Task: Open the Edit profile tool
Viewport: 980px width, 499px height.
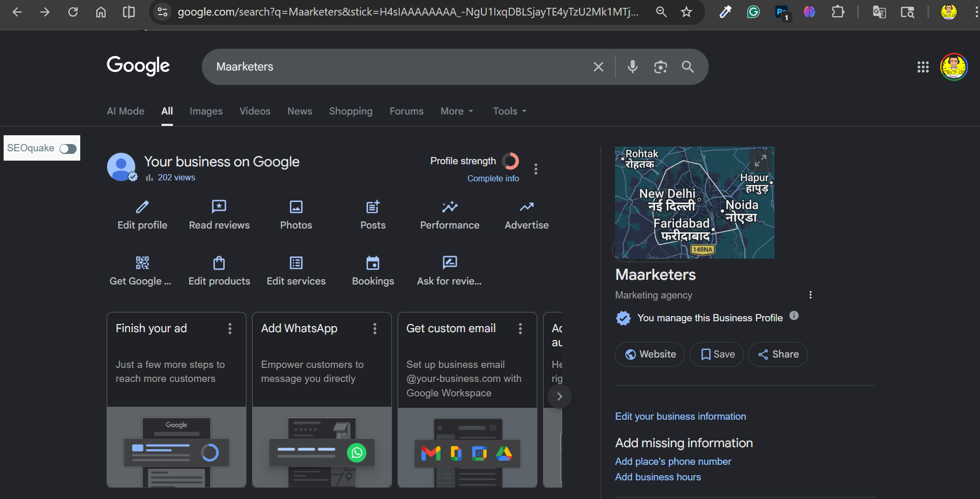Action: click(142, 214)
